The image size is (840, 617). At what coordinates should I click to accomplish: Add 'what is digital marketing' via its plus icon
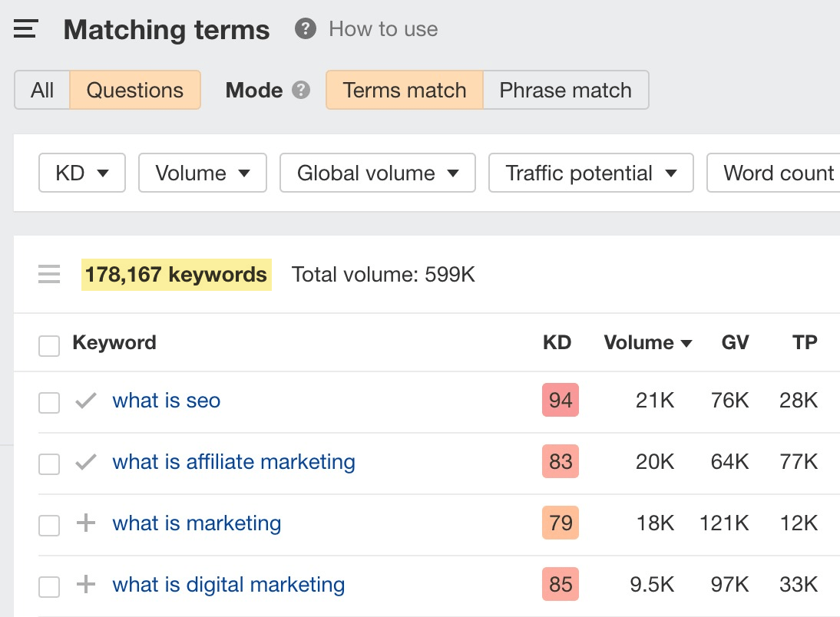pos(85,585)
